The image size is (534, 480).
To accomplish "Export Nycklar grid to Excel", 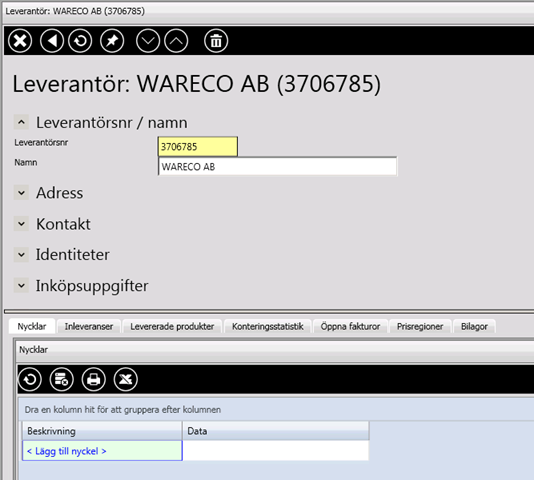I will pos(126,379).
